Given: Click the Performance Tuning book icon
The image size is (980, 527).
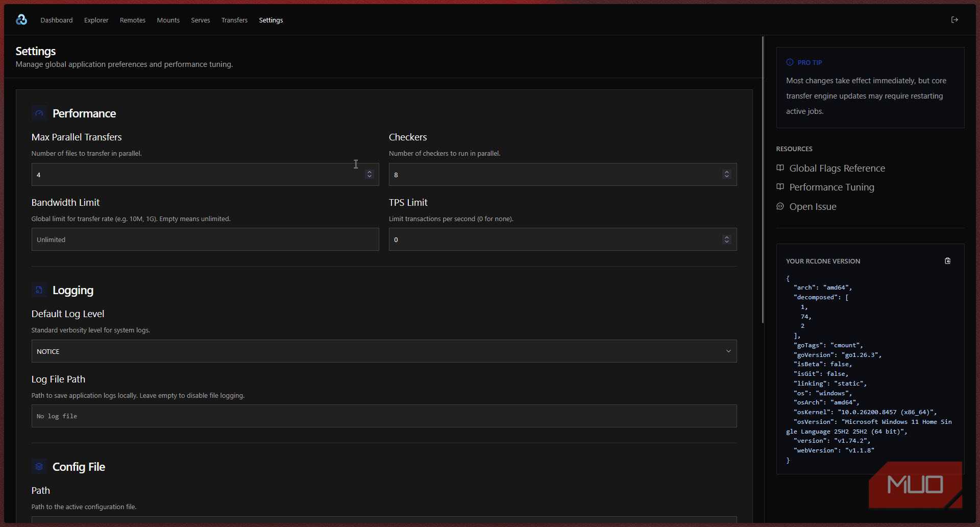Looking at the screenshot, I should tap(780, 187).
